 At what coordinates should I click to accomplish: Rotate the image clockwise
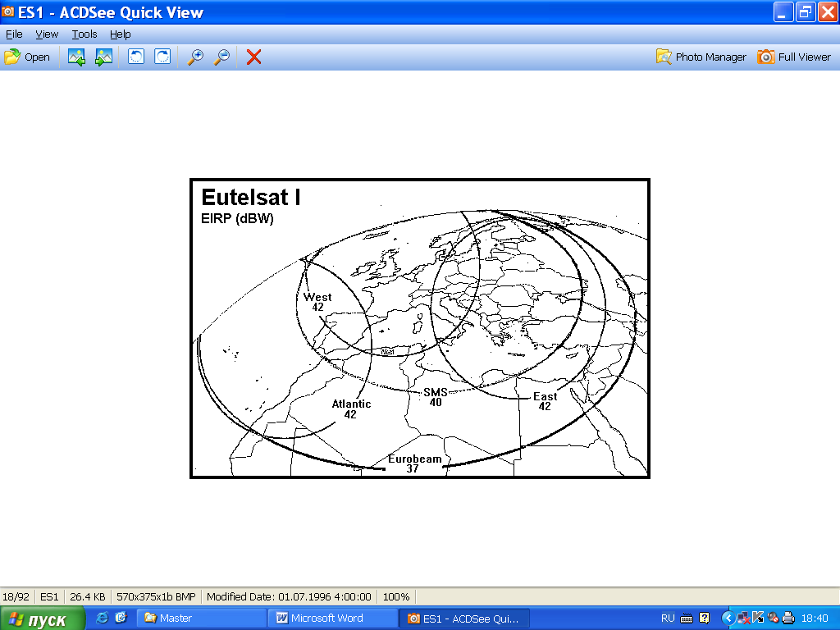click(x=162, y=57)
